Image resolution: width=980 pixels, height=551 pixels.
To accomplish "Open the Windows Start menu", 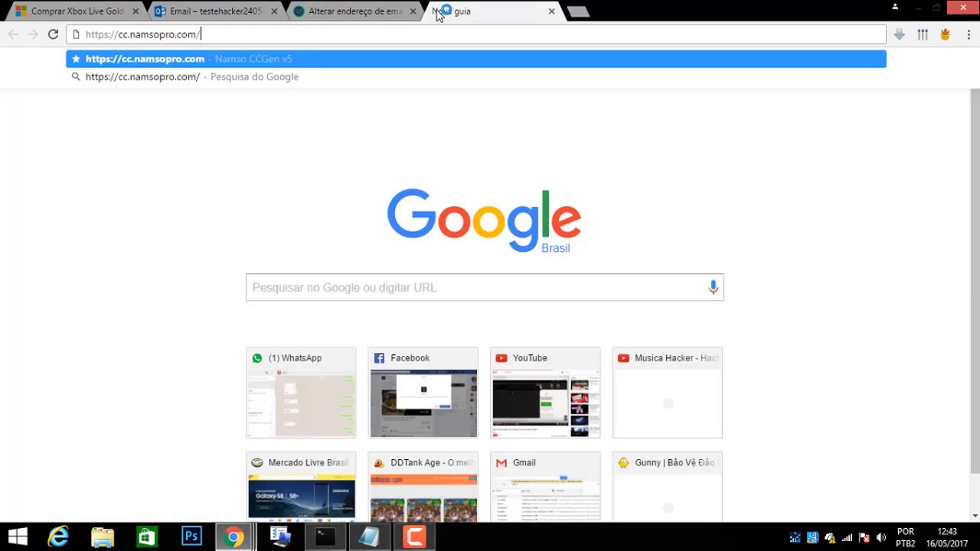I will (18, 536).
